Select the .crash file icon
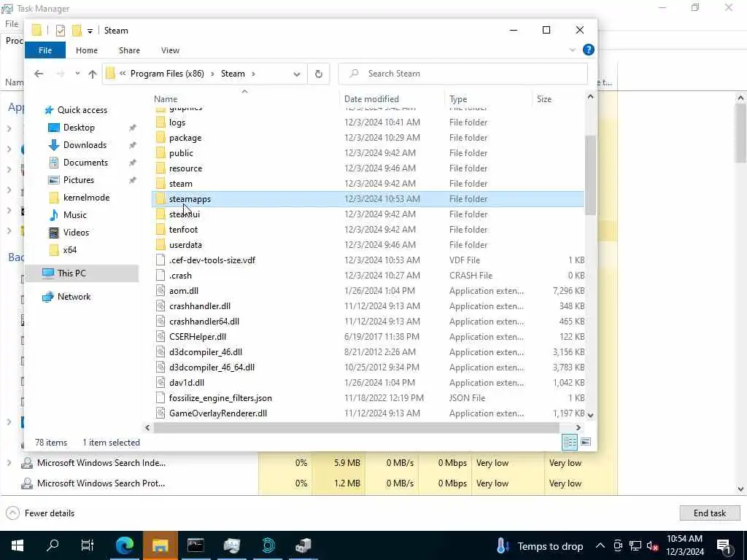The image size is (747, 560). 161,275
